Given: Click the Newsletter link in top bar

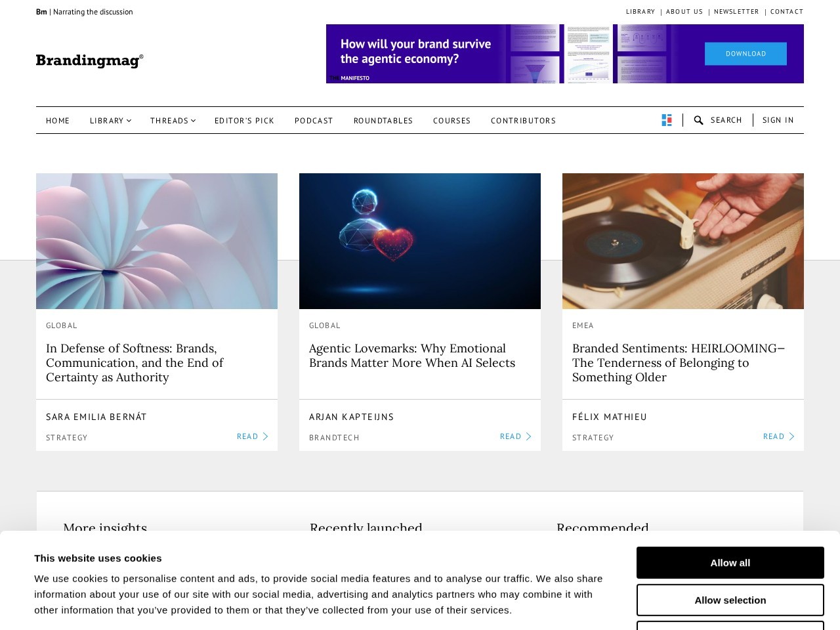Looking at the screenshot, I should 736,12.
